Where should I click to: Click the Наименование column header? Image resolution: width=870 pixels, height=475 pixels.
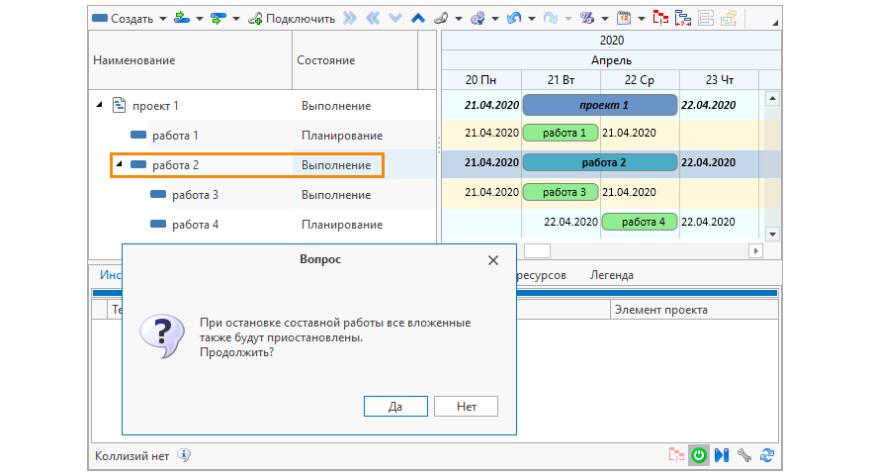tap(190, 60)
